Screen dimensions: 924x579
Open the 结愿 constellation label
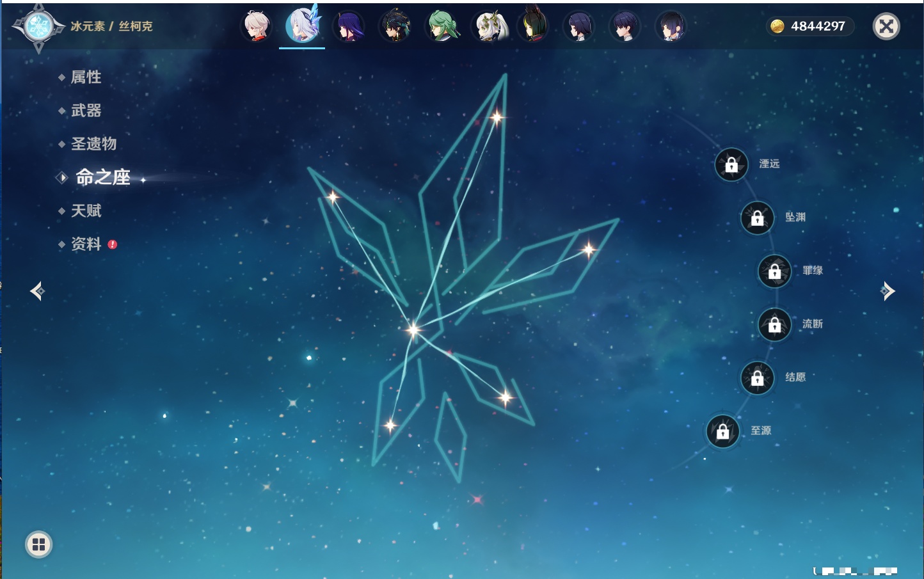795,377
